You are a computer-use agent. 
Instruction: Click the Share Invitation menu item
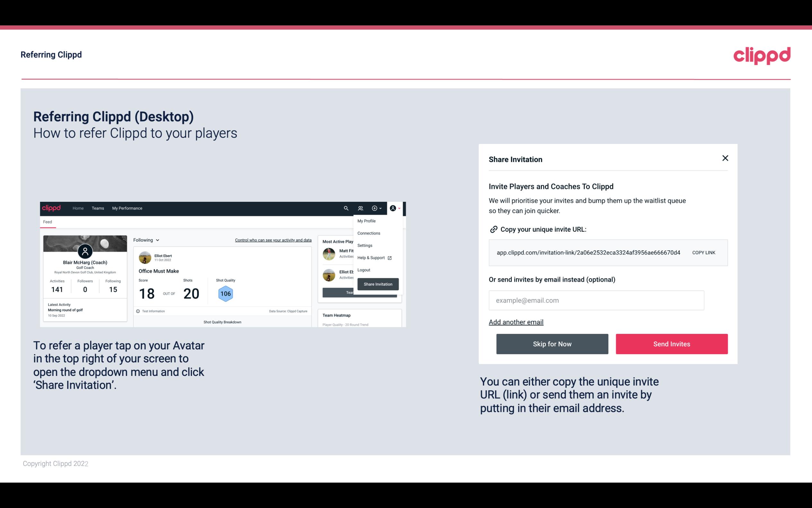click(x=378, y=284)
